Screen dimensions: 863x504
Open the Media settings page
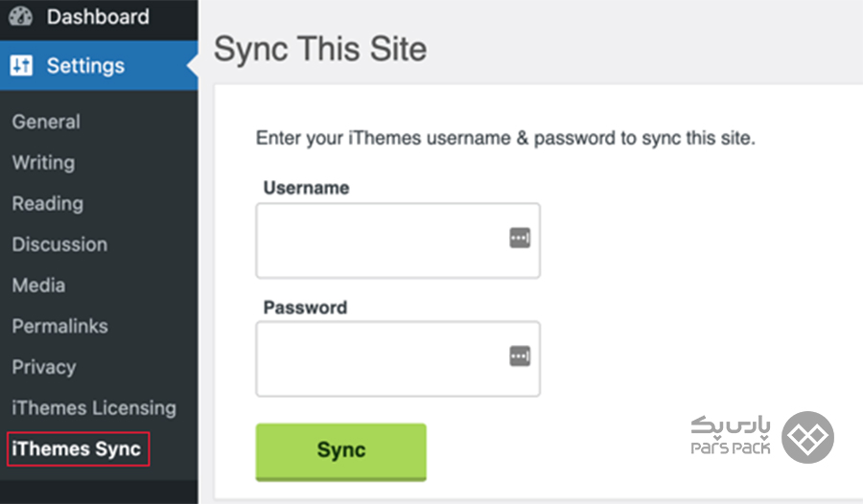point(38,285)
